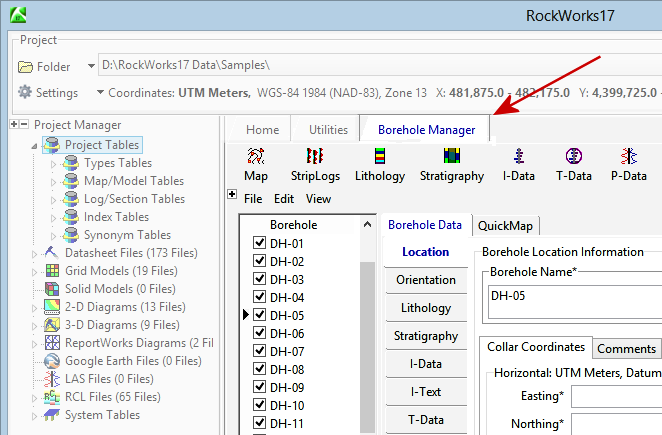
Task: Open project Settings
Action: pos(48,93)
